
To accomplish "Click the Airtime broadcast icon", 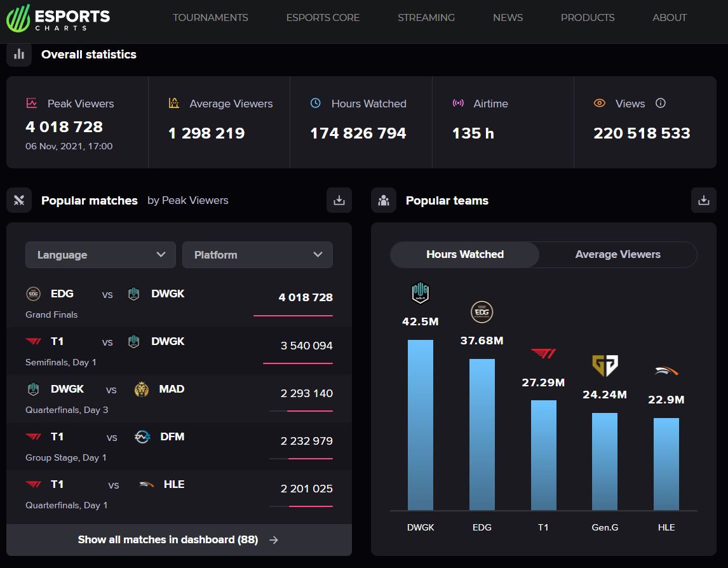I will point(458,103).
